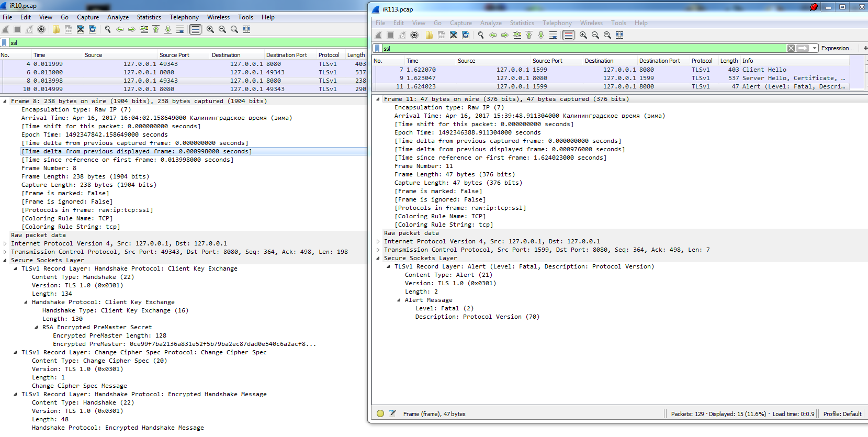Viewport: 868px width, 437px height.
Task: Sort by Destination Port column in iR10.pcap
Action: click(287, 55)
